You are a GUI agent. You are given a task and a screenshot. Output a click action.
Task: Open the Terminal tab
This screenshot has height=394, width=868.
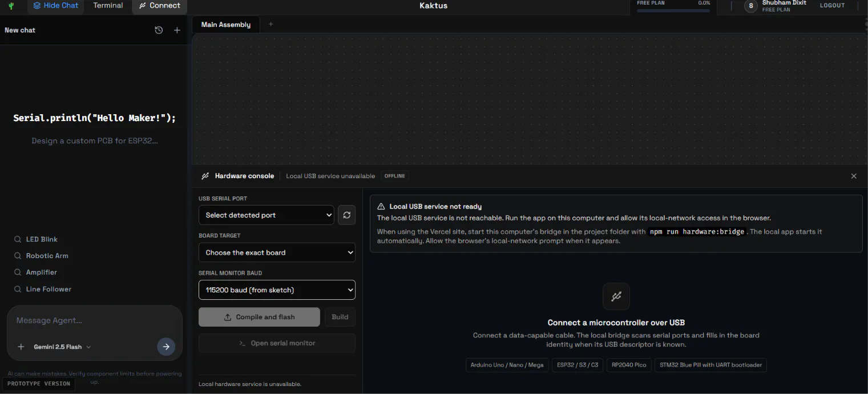point(108,6)
